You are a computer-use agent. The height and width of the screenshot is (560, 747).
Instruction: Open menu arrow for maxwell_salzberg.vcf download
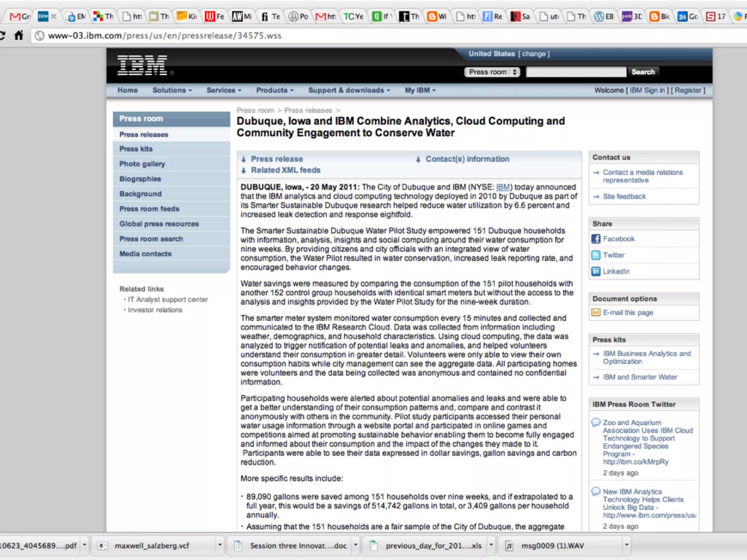[220, 545]
